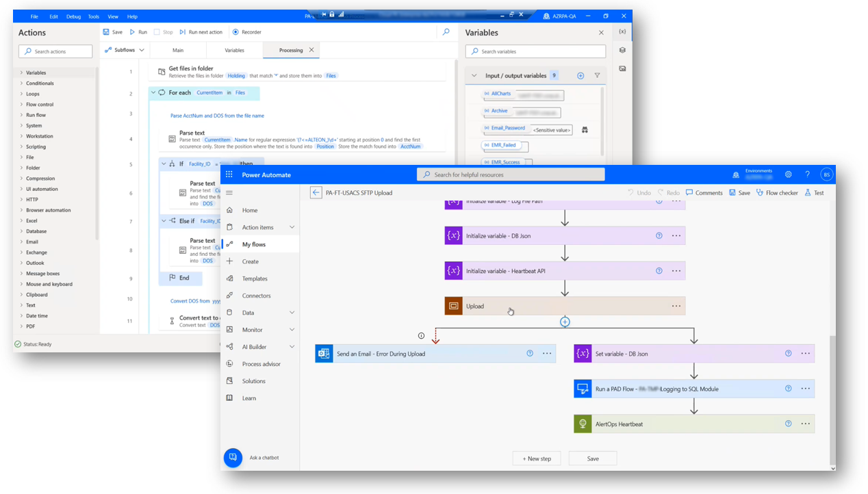The height and width of the screenshot is (494, 868).
Task: Expand the Variables actions group
Action: tap(21, 73)
